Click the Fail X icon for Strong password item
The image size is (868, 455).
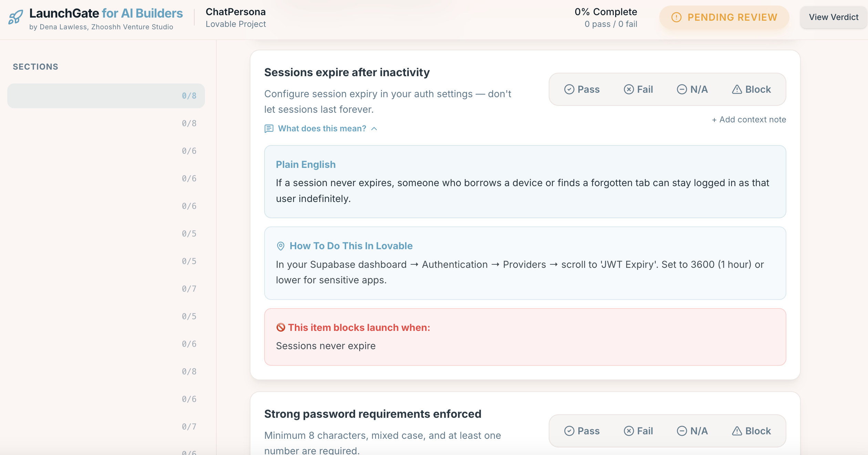pos(629,431)
